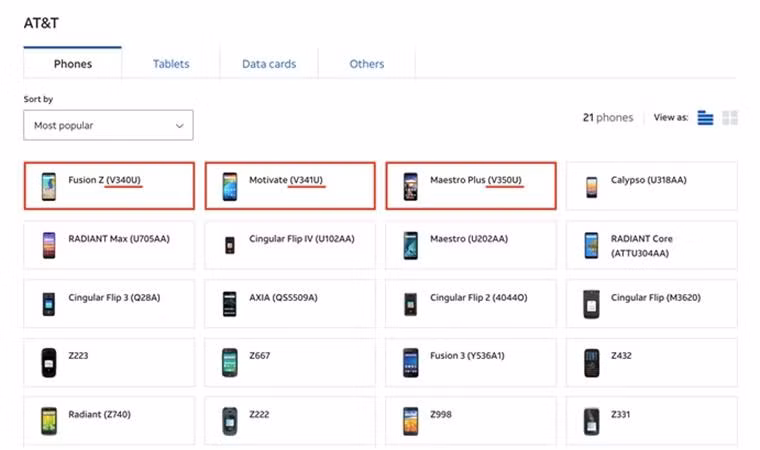Click the Fusion Z phone thumbnail
Image resolution: width=760 pixels, height=450 pixels.
tap(49, 186)
